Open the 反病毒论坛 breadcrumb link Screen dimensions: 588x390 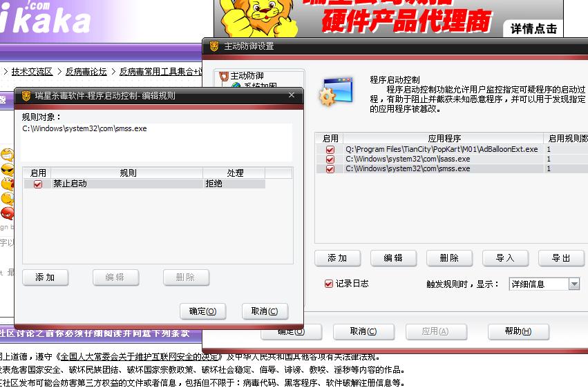tap(86, 72)
